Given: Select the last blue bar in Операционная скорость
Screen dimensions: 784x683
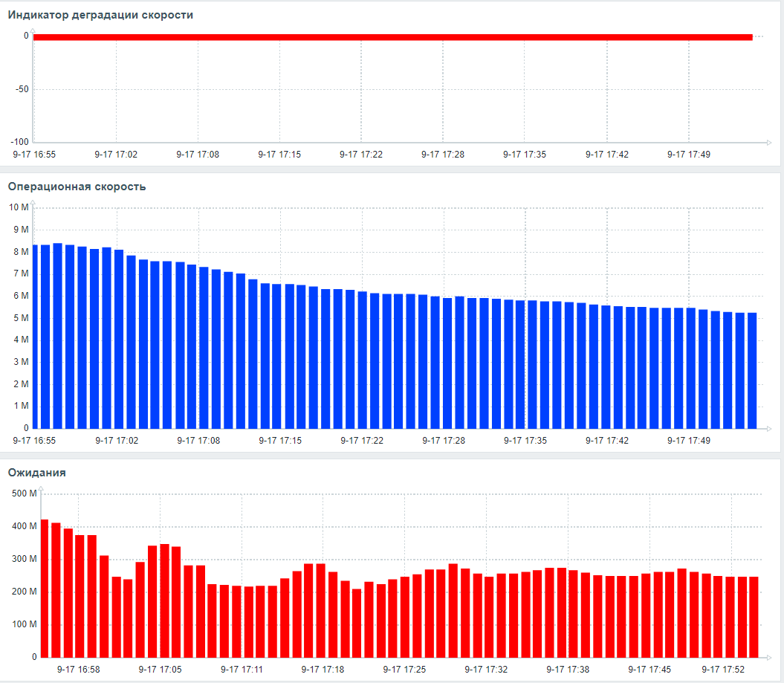Looking at the screenshot, I should click(x=751, y=370).
